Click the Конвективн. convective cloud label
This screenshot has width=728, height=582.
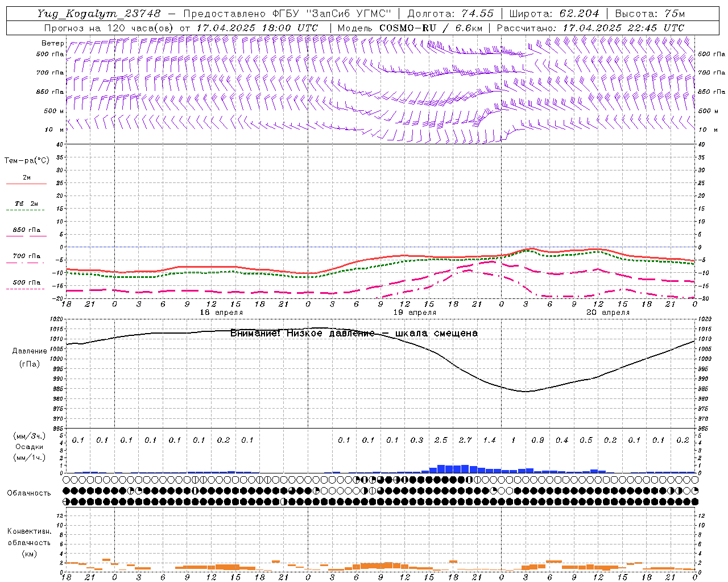(x=29, y=531)
